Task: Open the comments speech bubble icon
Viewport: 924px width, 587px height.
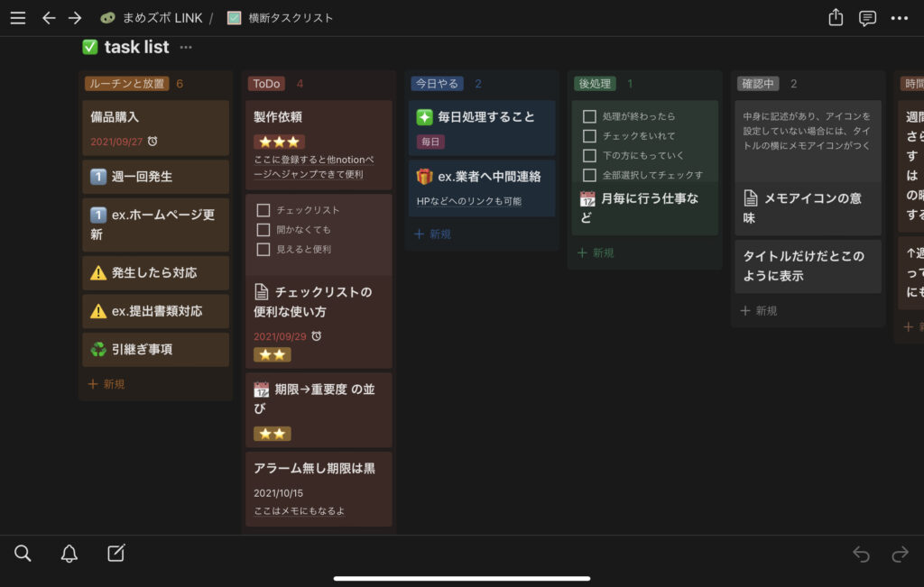Action: pos(867,18)
